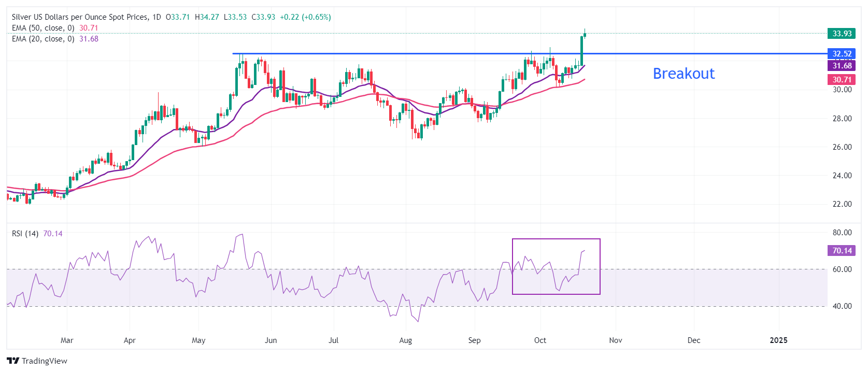Select the EMA (20, close, 0) indicator label
This screenshot has height=372, width=868.
(43, 39)
